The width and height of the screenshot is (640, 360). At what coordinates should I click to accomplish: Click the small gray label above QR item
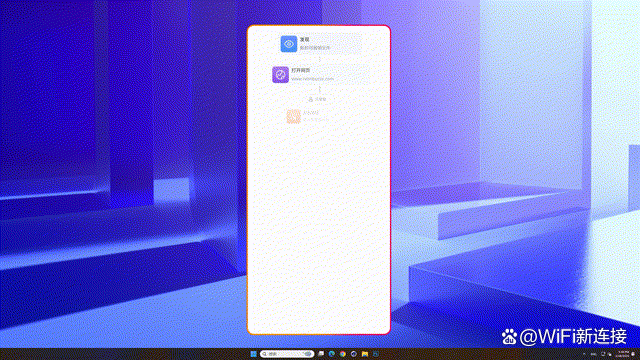(317, 99)
